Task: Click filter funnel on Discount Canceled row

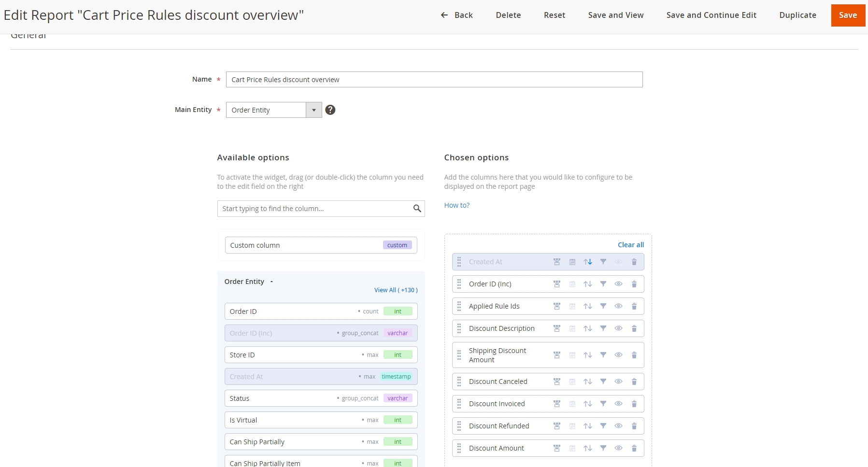Action: tap(603, 382)
